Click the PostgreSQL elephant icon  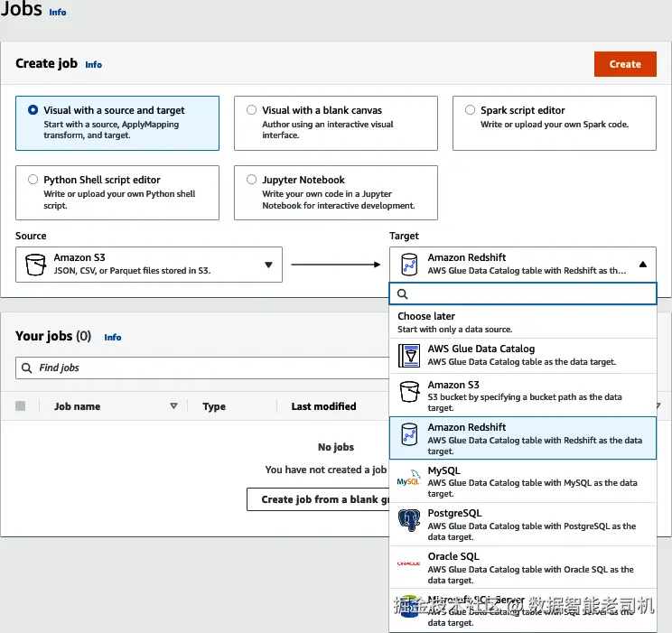point(409,521)
